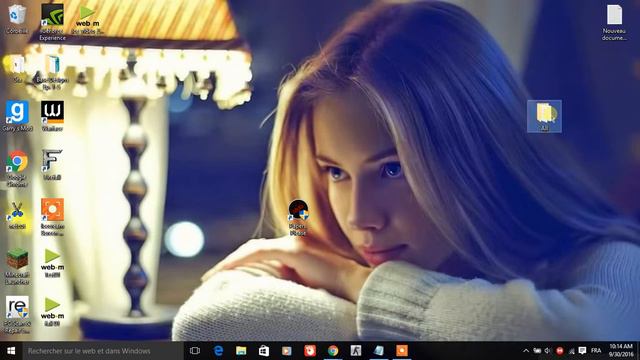Screen dimensions: 640x360
Task: Open Task View from the taskbar
Action: point(195,351)
